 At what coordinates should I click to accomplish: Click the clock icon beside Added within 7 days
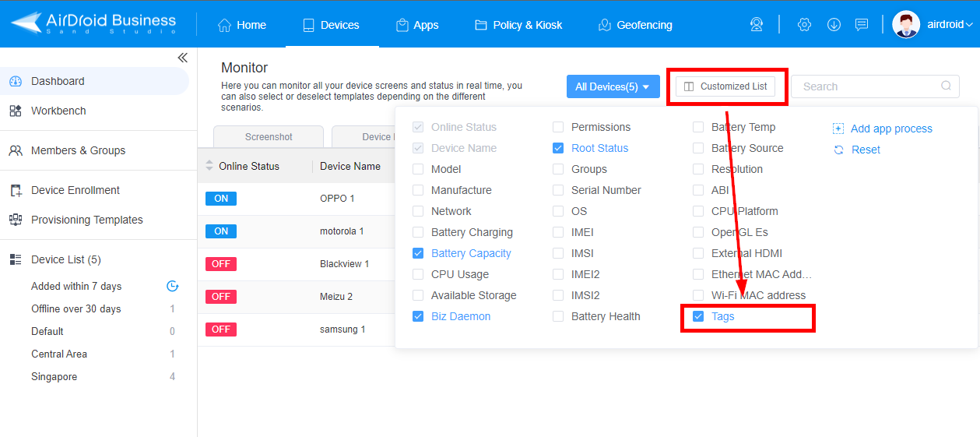click(x=173, y=286)
